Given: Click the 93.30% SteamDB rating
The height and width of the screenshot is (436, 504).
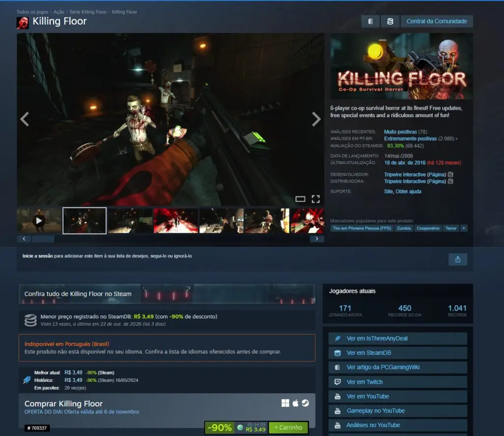Looking at the screenshot, I should pos(395,146).
